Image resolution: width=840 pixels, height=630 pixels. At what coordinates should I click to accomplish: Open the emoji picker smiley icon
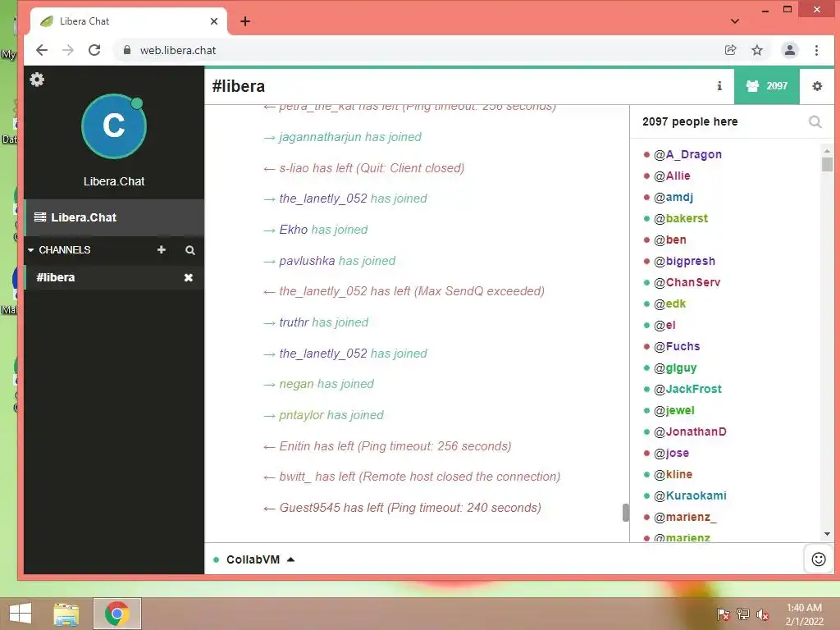(819, 559)
